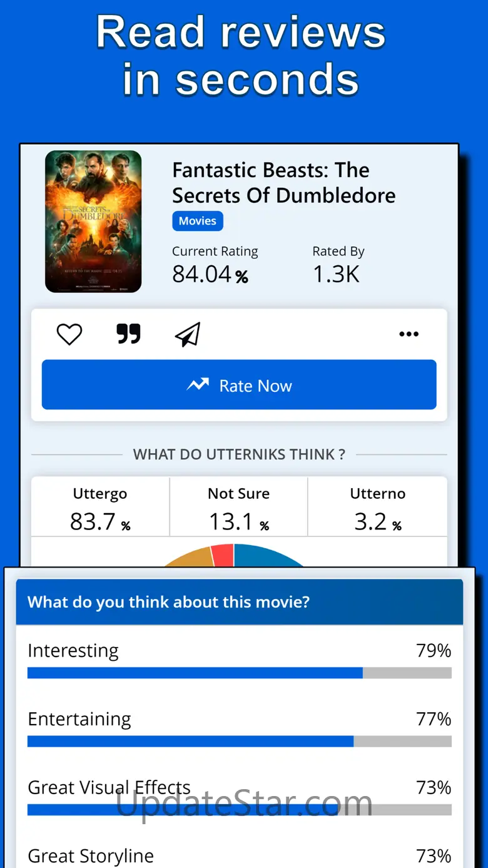Select the Utterno 3.2% tab
This screenshot has height=868, width=488.
tap(377, 508)
